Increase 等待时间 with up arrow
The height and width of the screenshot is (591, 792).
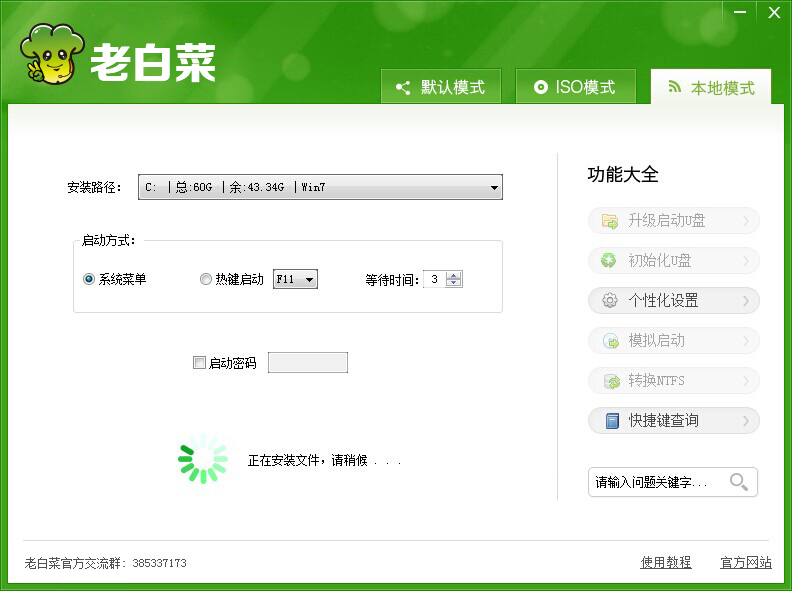point(454,275)
